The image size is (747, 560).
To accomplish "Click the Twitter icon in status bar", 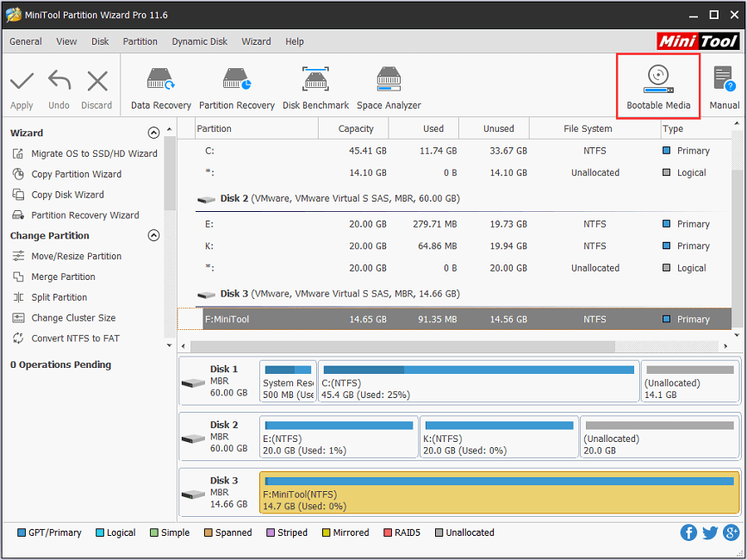I will click(710, 532).
